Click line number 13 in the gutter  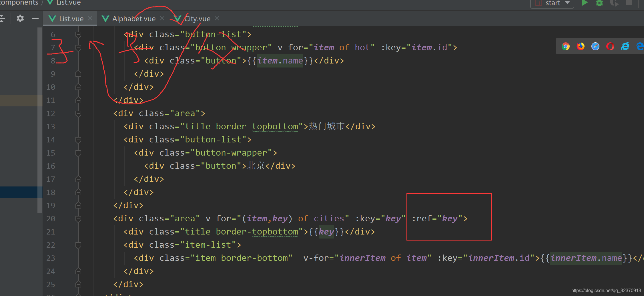[x=51, y=127]
